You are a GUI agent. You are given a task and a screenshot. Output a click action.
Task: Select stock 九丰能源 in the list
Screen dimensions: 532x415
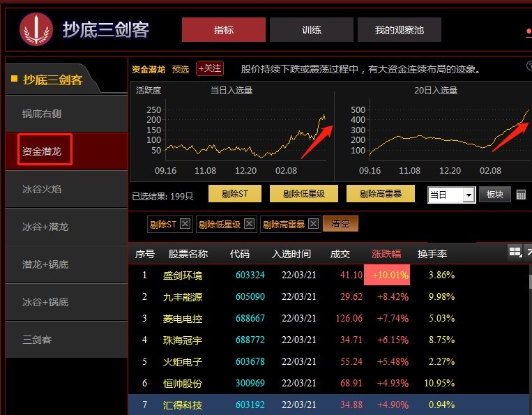[x=183, y=297]
